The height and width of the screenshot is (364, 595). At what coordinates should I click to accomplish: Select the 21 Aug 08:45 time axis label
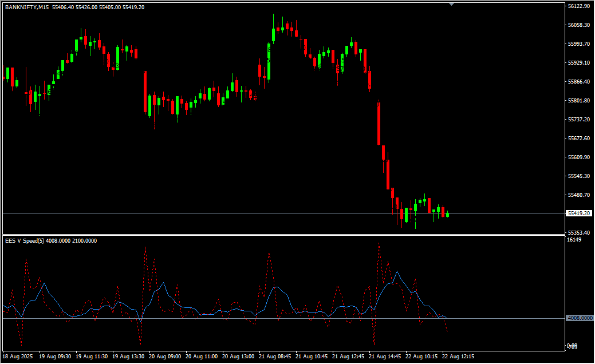click(x=276, y=357)
